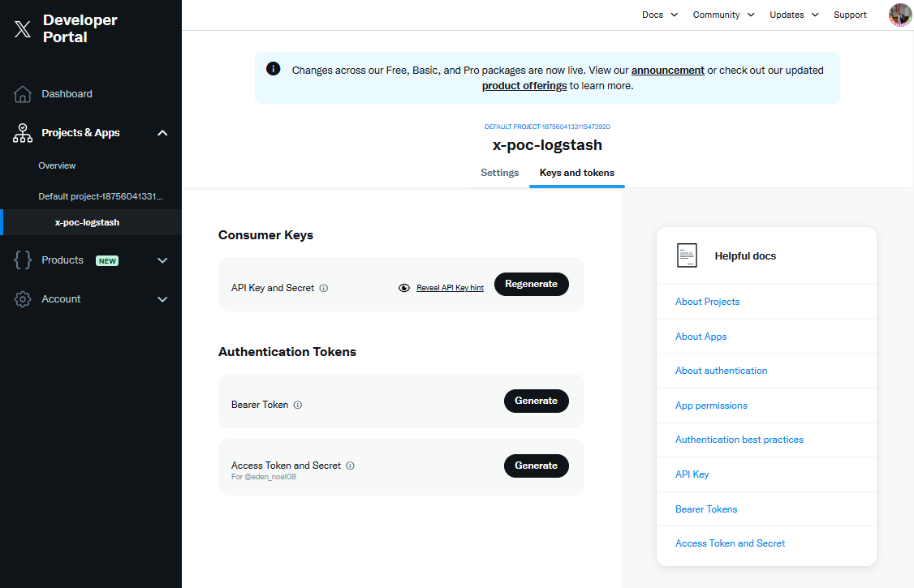Select the Keys and tokens tab
The height and width of the screenshot is (588, 914).
point(577,173)
